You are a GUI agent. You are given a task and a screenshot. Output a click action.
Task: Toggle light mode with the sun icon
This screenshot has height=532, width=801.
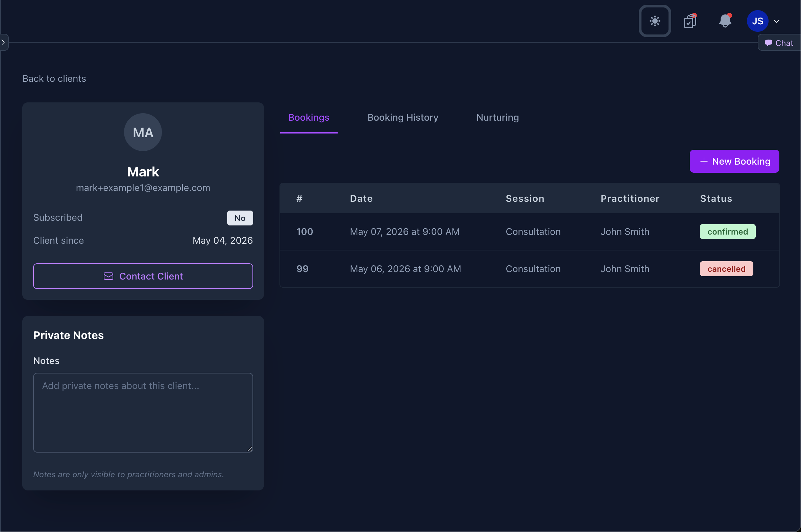pos(654,21)
